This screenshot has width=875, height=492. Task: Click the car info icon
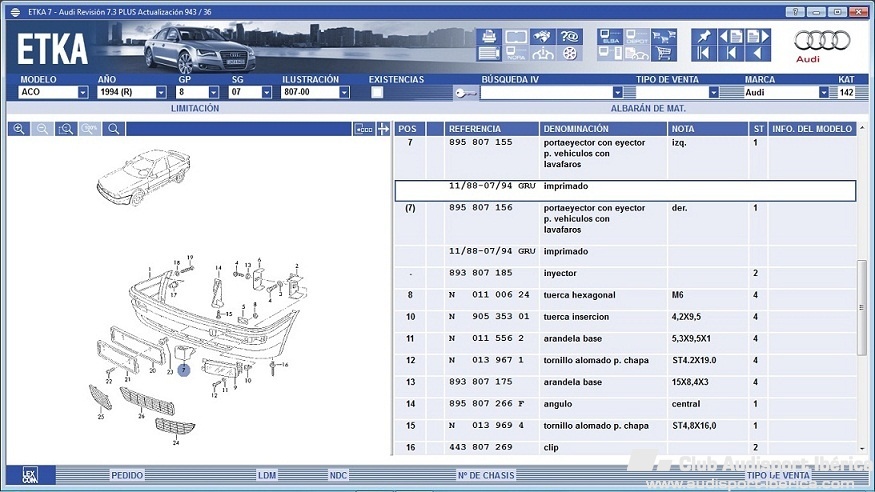tap(542, 54)
